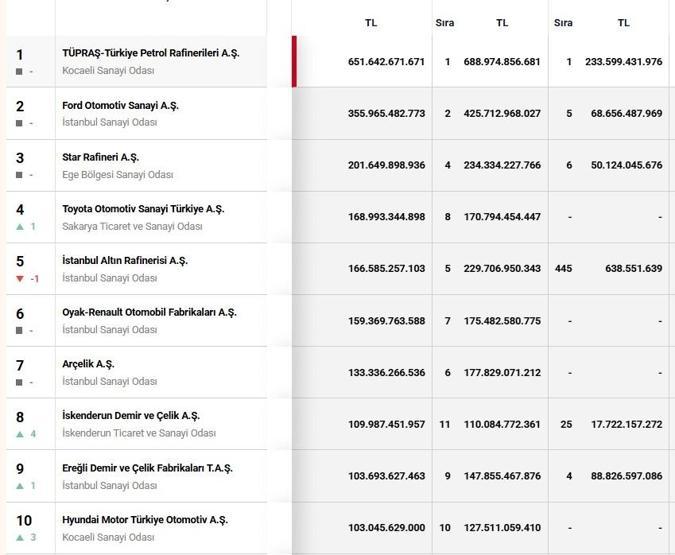The image size is (675, 555).
Task: Click the gray unchanged square in Star Rafineri's rank cell
Action: [x=19, y=175]
